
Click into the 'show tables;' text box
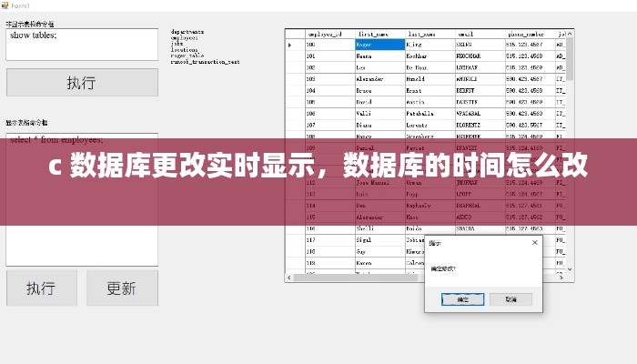point(82,44)
